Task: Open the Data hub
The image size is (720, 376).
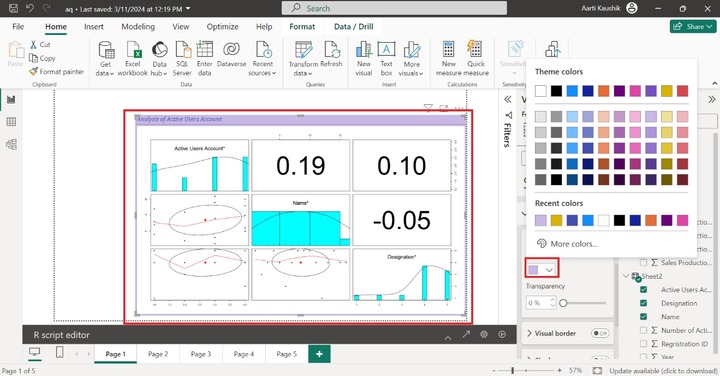Action: 159,58
